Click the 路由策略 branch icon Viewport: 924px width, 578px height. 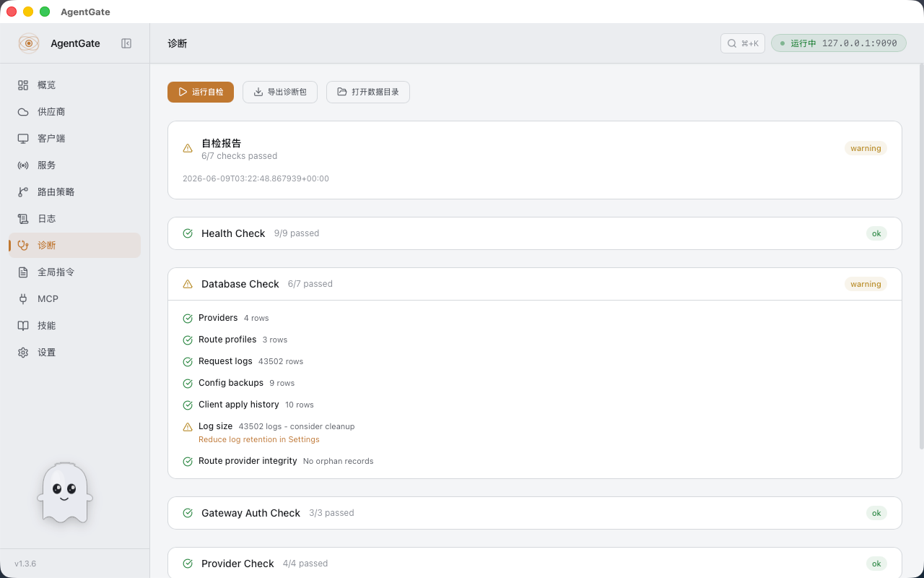click(23, 192)
